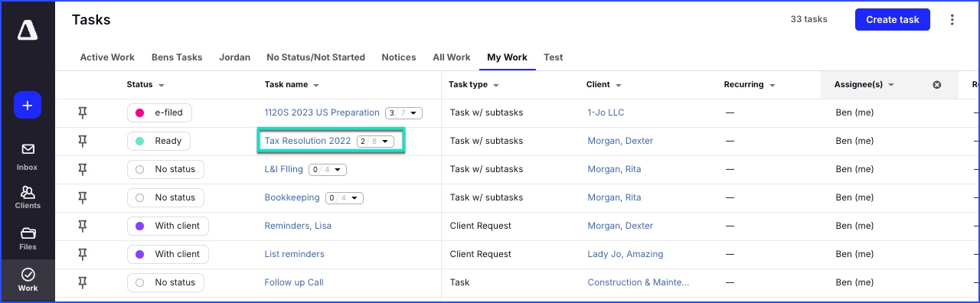Open the Tax Resolution 2022 task
Screen dimensions: 980x303
pos(307,141)
